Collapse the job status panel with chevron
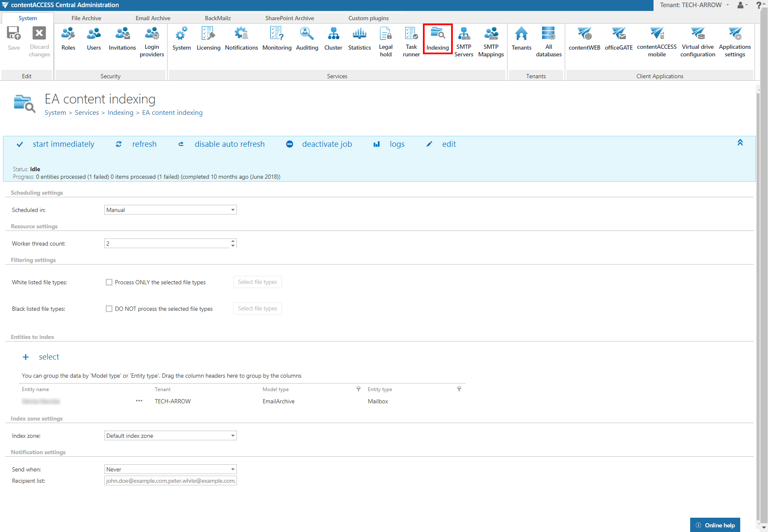This screenshot has width=768, height=532. coord(740,143)
